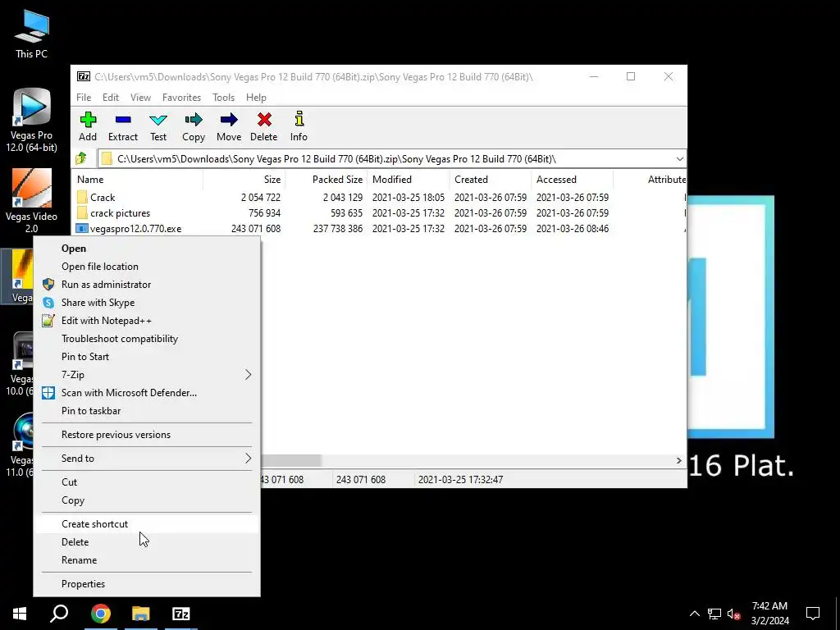Viewport: 840px width, 630px height.
Task: Expand the 7-Zip submenu
Action: (x=147, y=374)
